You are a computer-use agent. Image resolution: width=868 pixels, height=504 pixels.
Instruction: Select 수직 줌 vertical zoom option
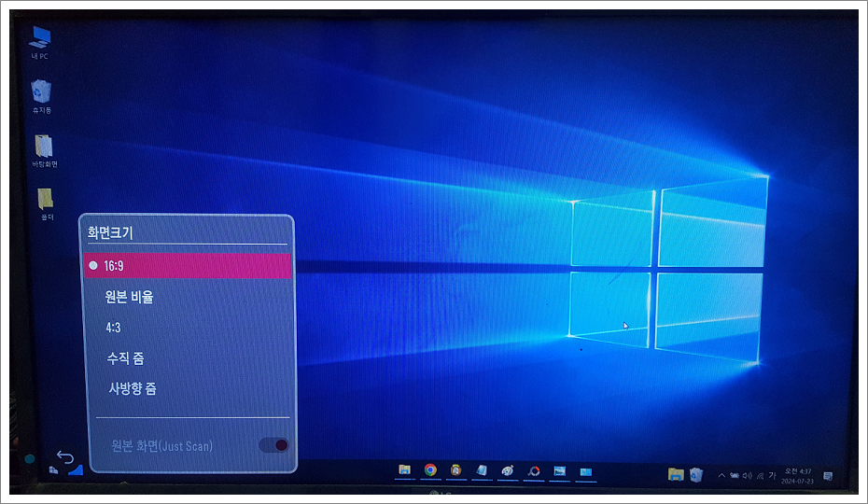point(125,358)
